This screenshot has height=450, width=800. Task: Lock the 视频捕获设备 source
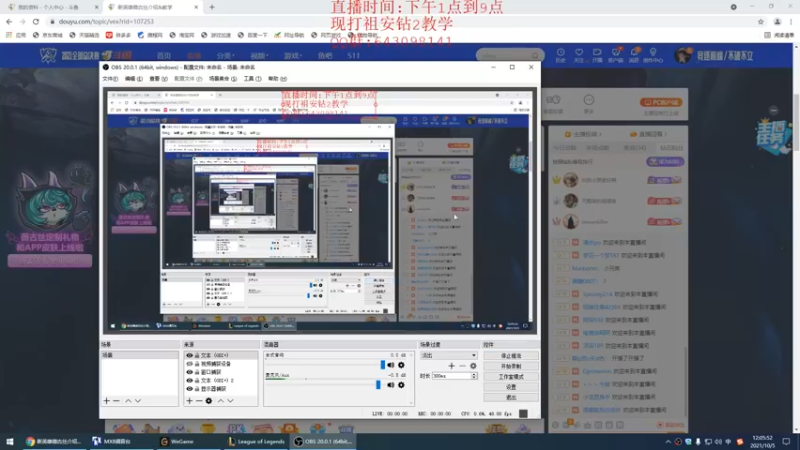pos(197,364)
